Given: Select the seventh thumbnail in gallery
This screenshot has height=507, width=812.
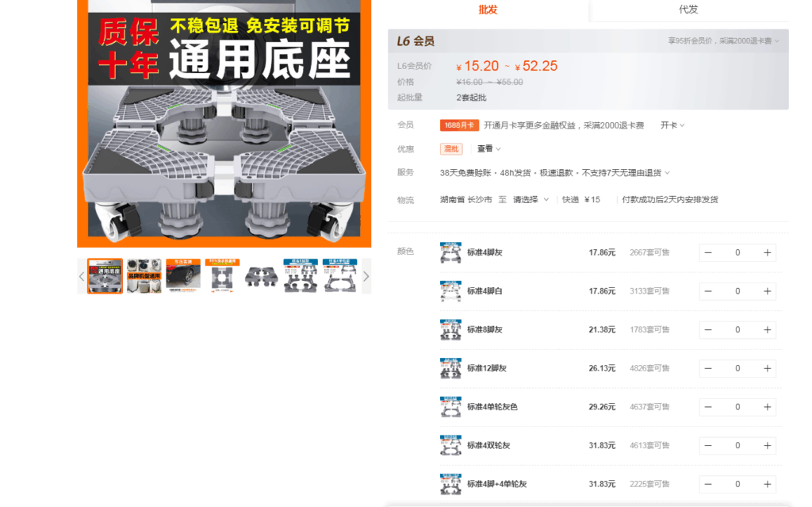Looking at the screenshot, I should click(x=339, y=276).
